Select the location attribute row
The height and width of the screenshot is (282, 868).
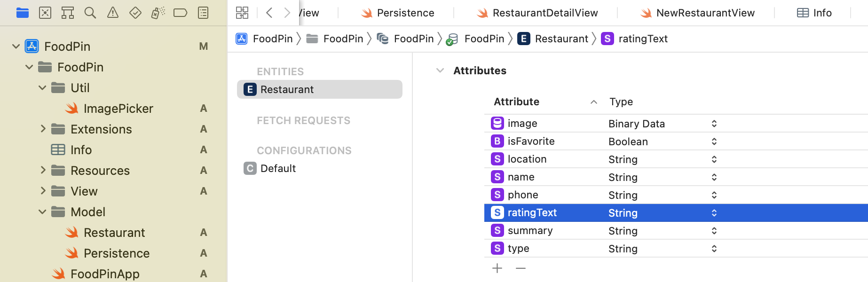pos(676,159)
